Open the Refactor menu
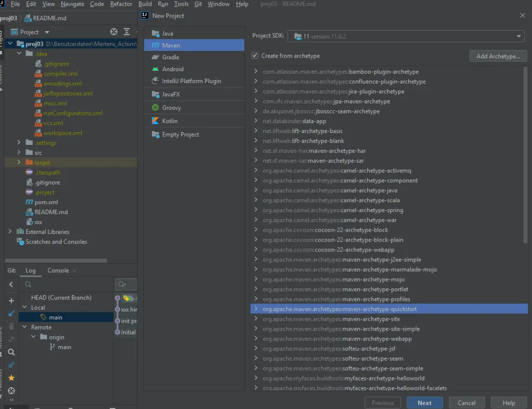Image resolution: width=532 pixels, height=409 pixels. coord(121,4)
